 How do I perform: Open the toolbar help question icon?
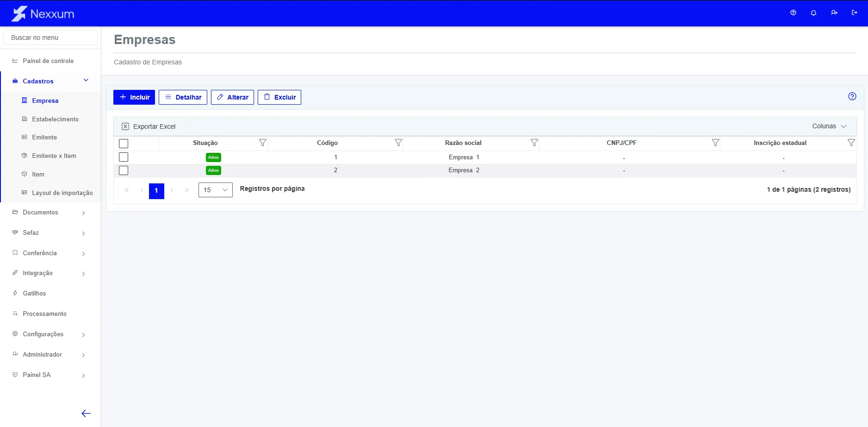pos(852,96)
